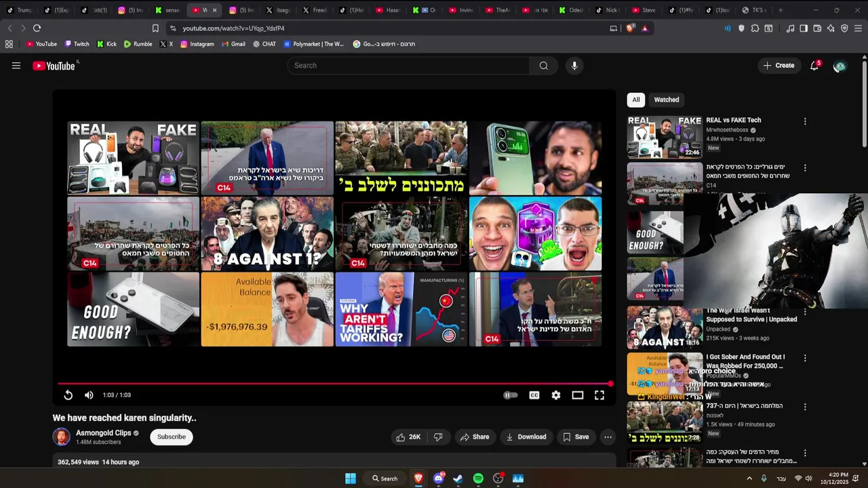Open Instagram bookmark
Screen dimensions: 868x488
pyautogui.click(x=197, y=44)
